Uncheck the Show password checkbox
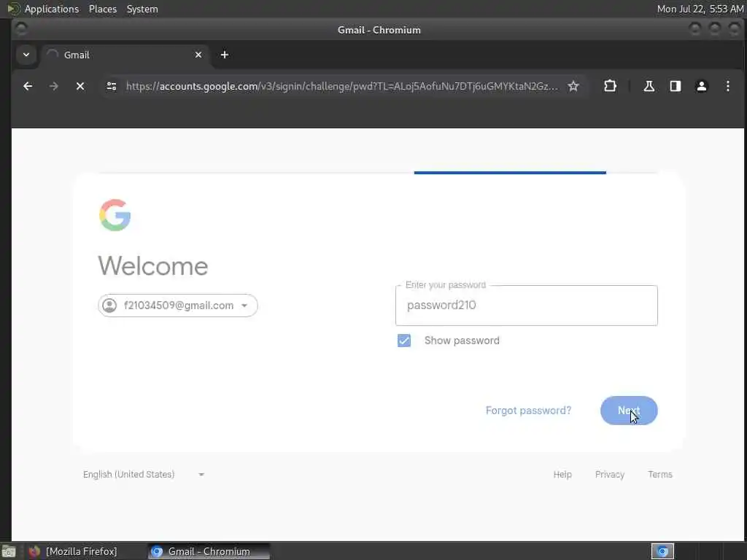Screen dimensions: 747x560 (404, 341)
